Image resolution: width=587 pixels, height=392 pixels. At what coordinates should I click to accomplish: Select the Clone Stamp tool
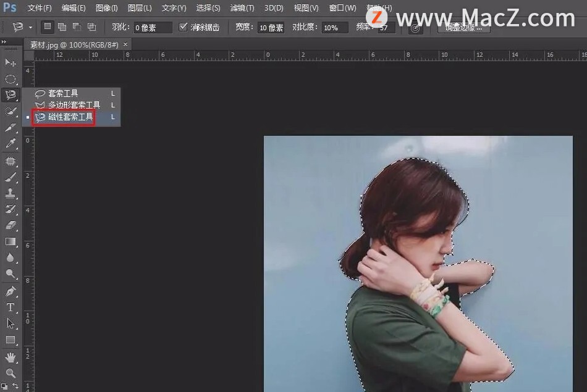point(11,193)
